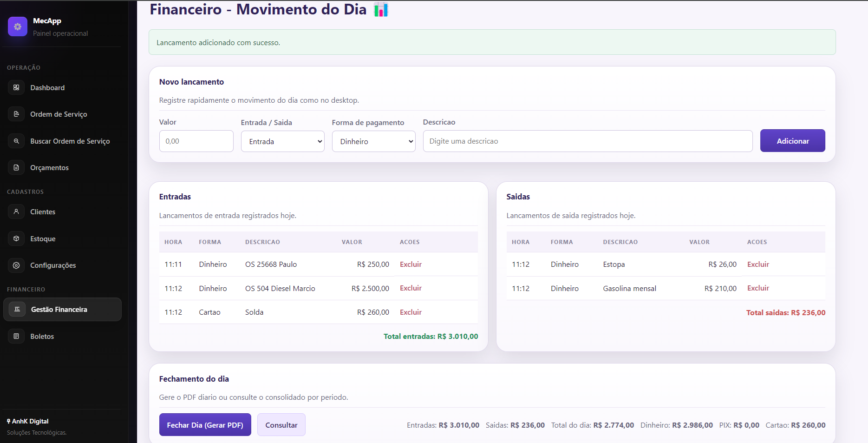Screen dimensions: 868x443
Task: Open Estoque using its box icon
Action: 16,238
